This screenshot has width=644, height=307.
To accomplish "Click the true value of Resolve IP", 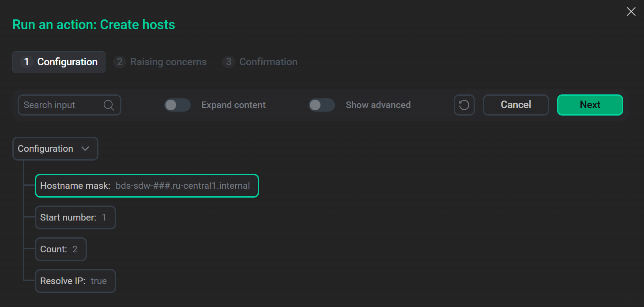I will tap(99, 281).
